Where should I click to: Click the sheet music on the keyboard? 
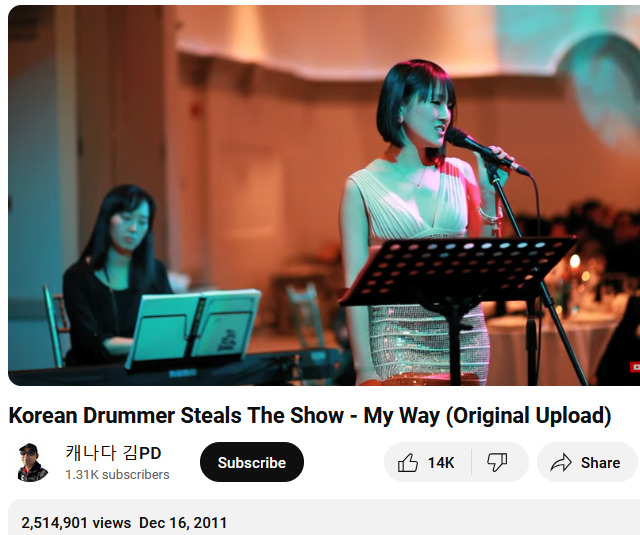tap(193, 327)
